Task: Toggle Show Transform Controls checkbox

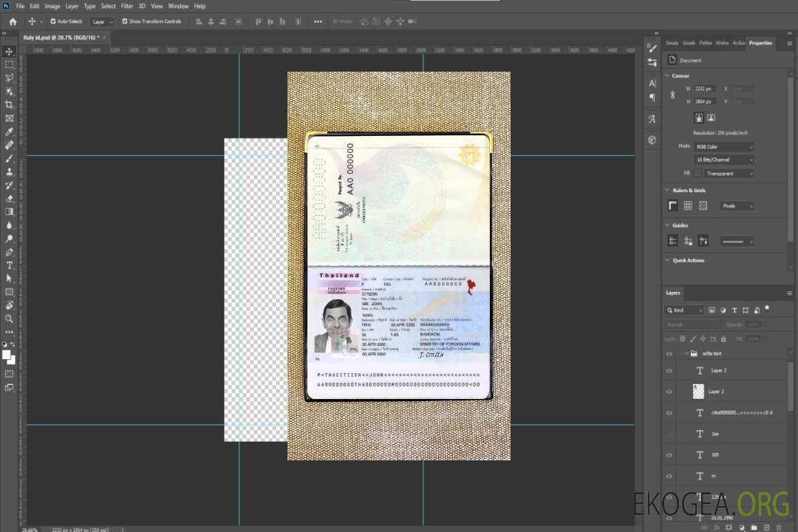Action: pos(125,21)
